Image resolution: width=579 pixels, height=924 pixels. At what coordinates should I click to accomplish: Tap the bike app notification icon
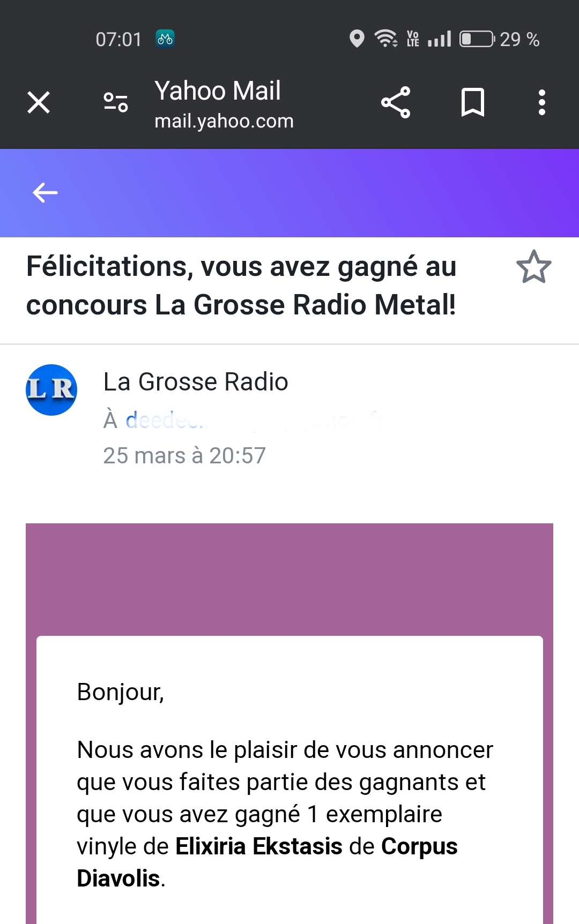coord(165,39)
